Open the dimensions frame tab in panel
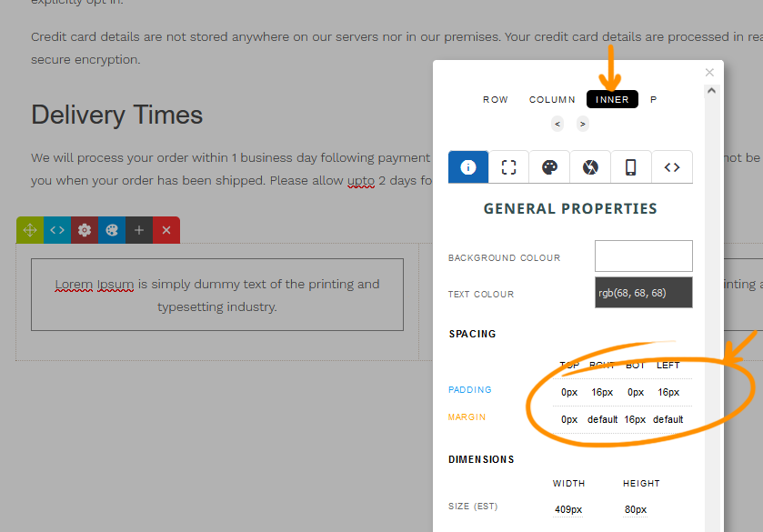This screenshot has height=532, width=763. pos(509,167)
